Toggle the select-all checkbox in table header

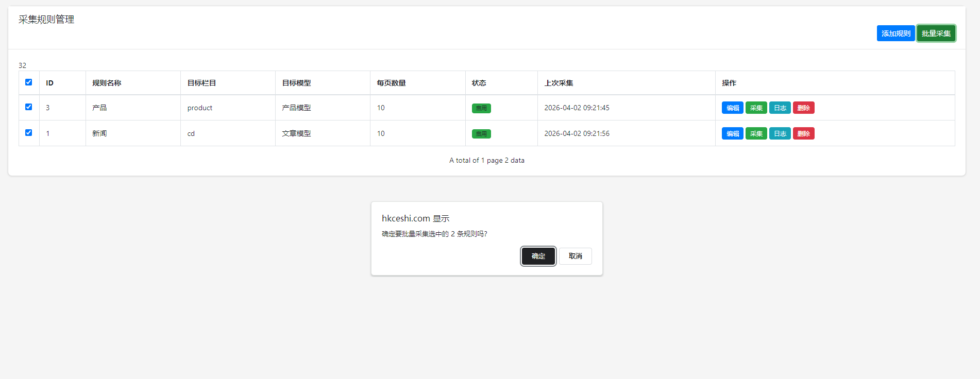(x=29, y=82)
